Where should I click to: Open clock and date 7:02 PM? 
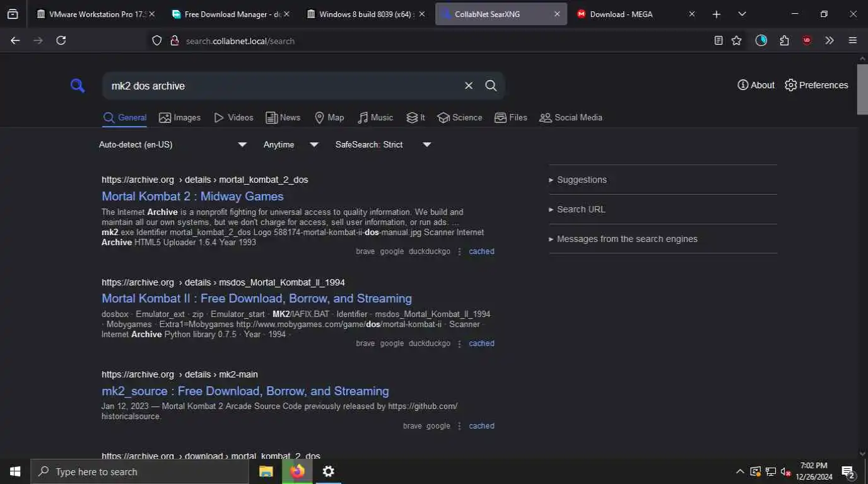tap(814, 471)
